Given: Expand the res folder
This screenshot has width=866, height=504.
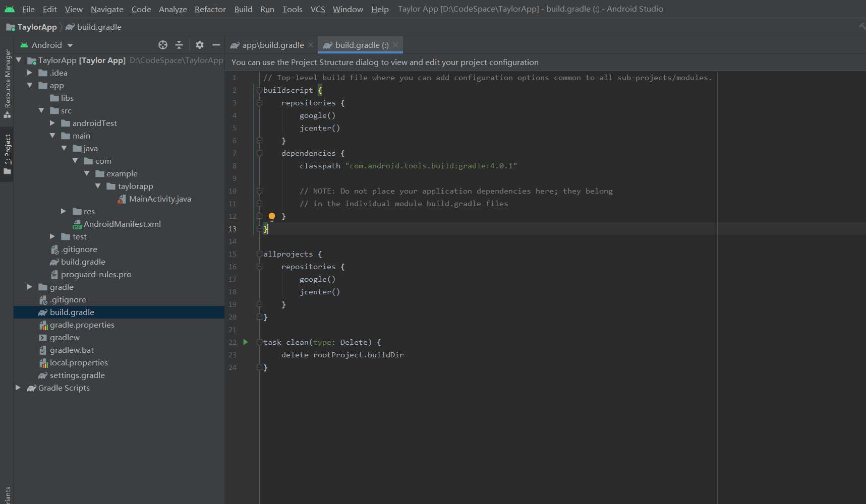Looking at the screenshot, I should coord(64,211).
